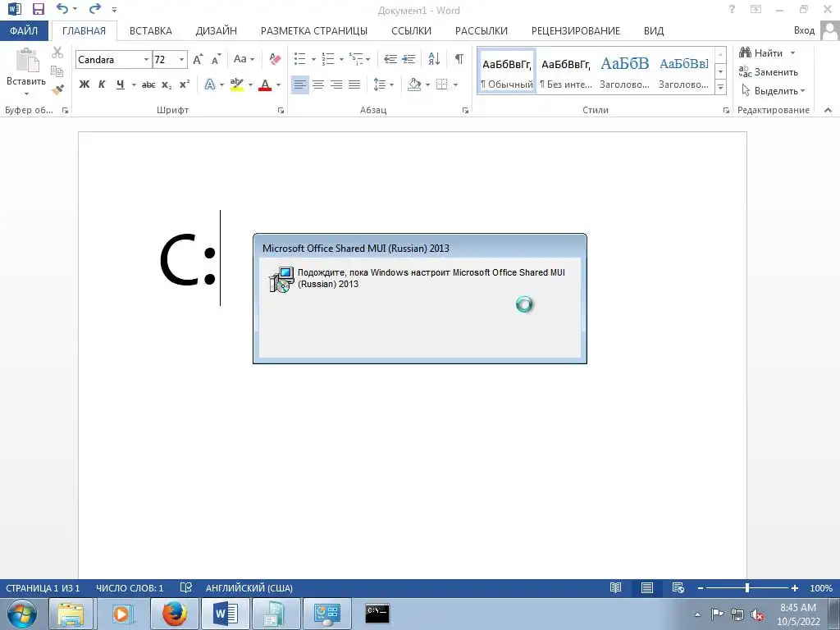The image size is (840, 630).
Task: Adjust the zoom slider handle
Action: click(x=746, y=588)
